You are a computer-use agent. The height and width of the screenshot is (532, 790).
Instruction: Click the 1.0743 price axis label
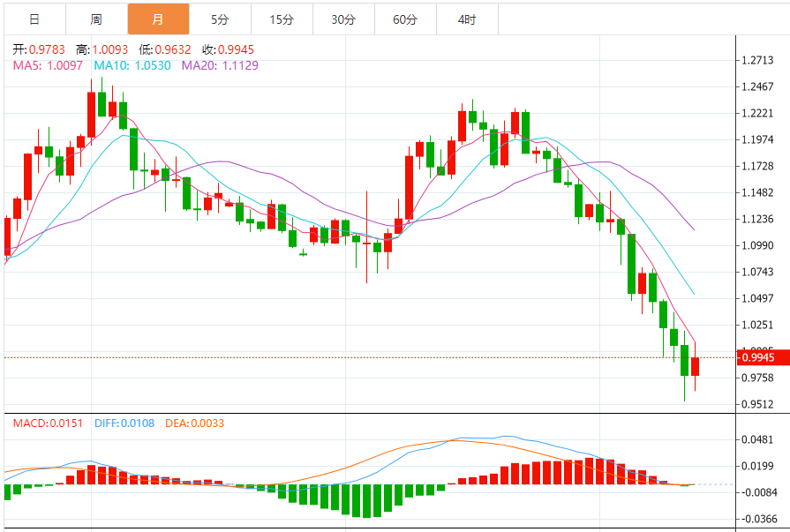click(x=757, y=272)
